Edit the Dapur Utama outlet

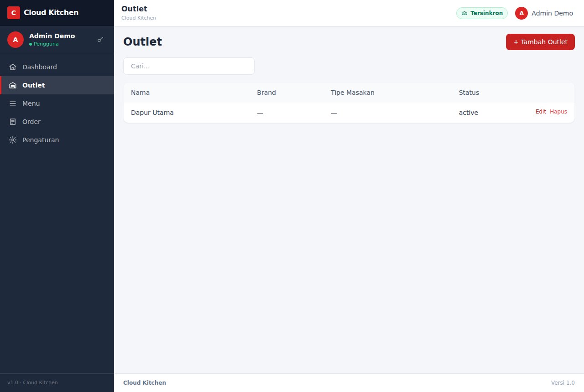coord(541,112)
